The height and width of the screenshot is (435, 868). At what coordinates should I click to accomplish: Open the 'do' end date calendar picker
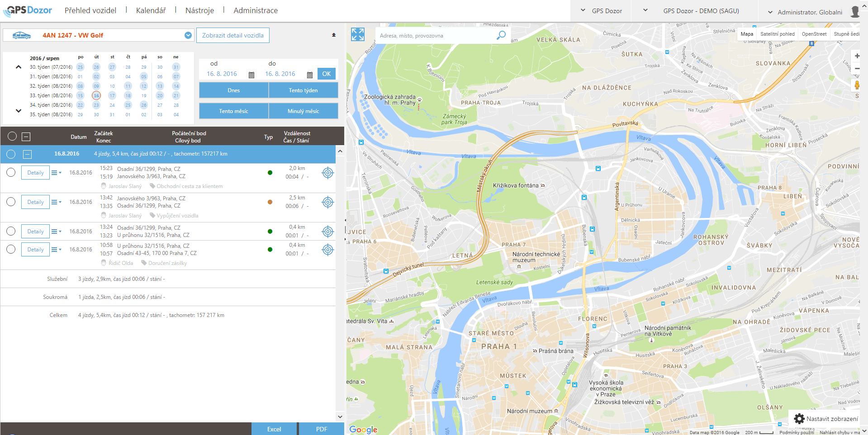coord(310,75)
